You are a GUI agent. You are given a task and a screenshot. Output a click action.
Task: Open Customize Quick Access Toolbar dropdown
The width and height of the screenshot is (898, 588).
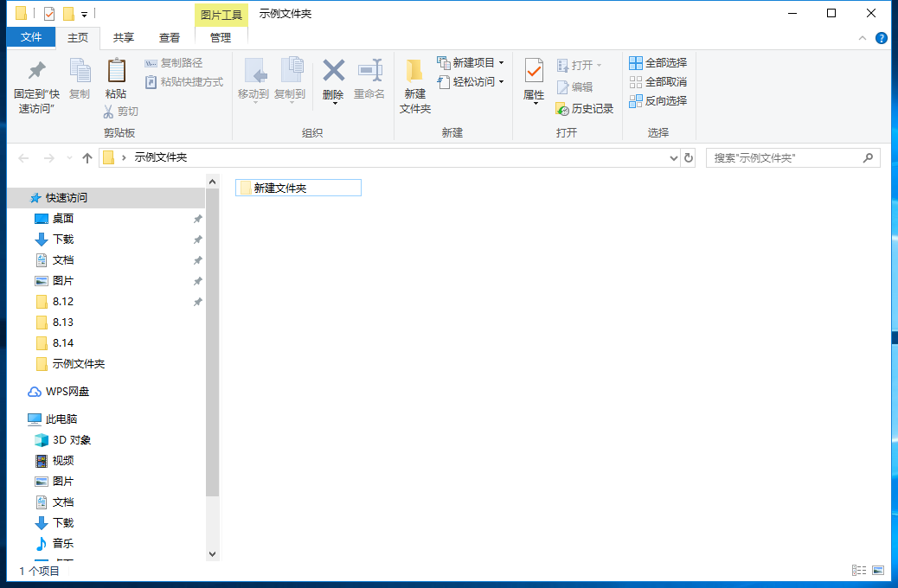click(84, 15)
